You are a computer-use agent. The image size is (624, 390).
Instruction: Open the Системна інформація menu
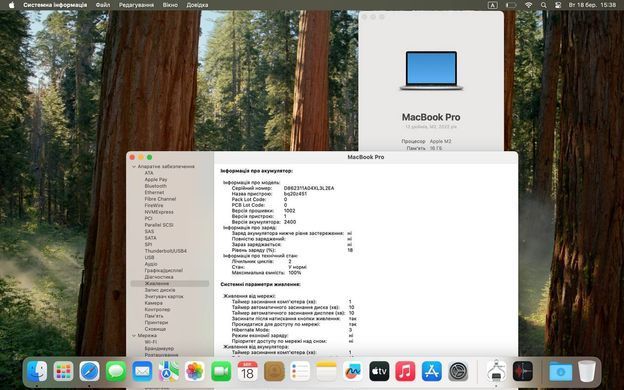[x=55, y=5]
